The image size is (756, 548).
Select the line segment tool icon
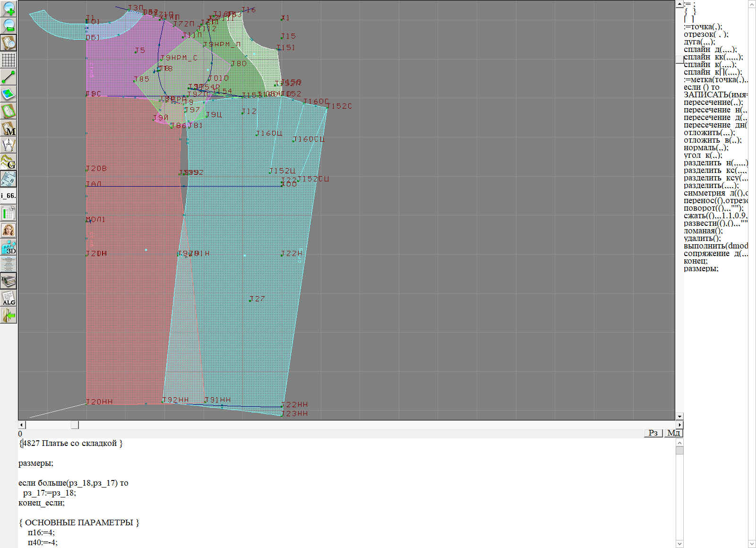pyautogui.click(x=9, y=77)
